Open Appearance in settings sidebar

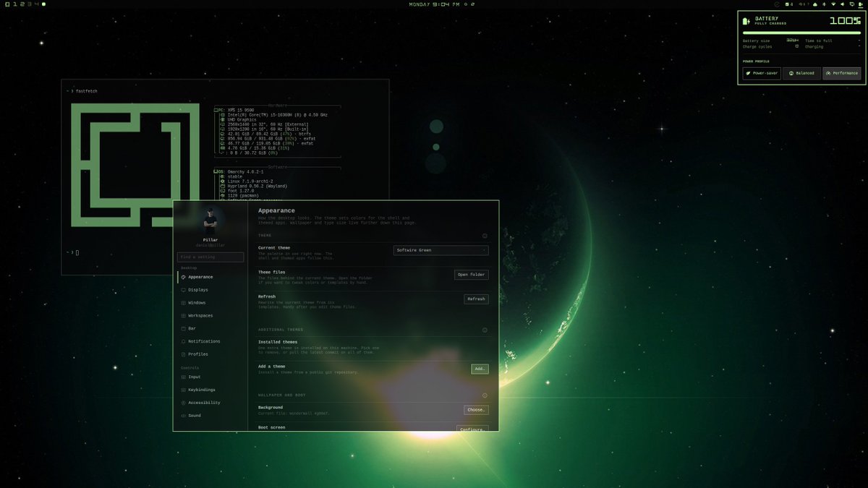click(x=210, y=277)
